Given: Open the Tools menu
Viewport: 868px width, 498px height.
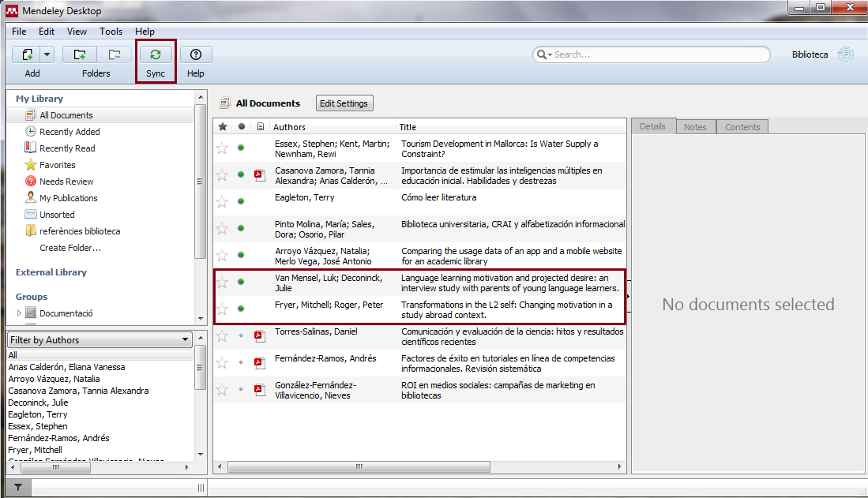Looking at the screenshot, I should pos(111,32).
